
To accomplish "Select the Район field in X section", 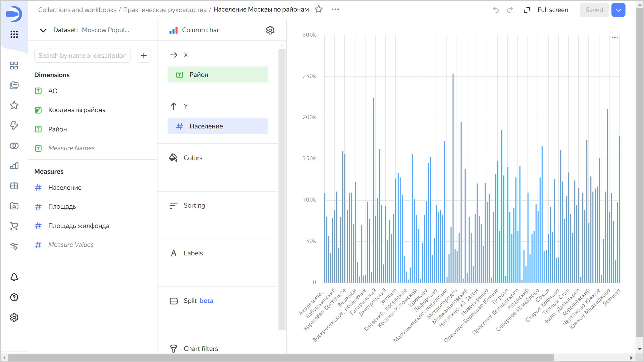I will pyautogui.click(x=218, y=75).
